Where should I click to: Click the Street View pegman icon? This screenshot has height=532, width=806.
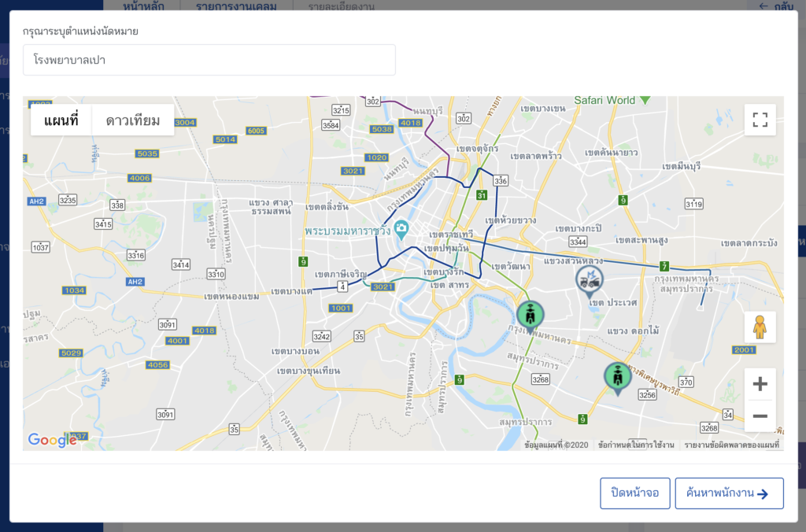tap(760, 327)
